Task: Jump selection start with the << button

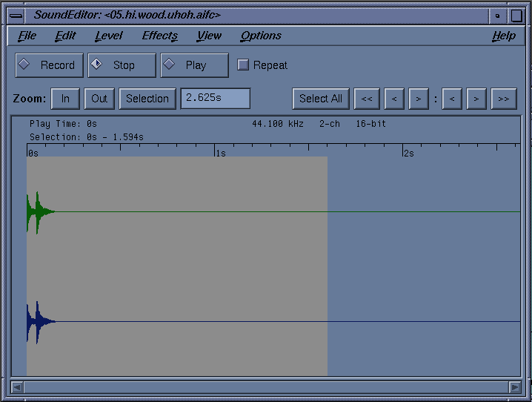Action: point(367,99)
